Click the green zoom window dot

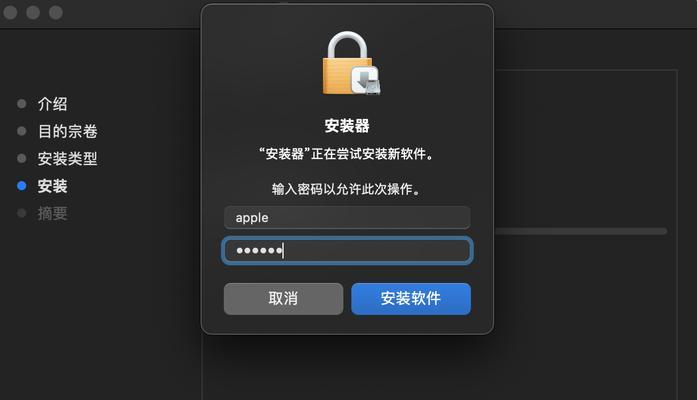tap(56, 12)
